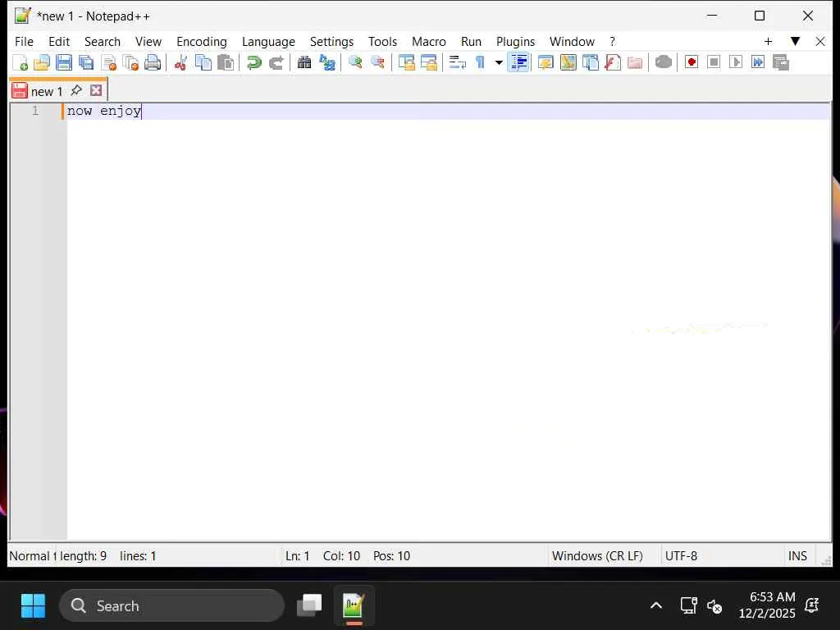Open the View menu
Screen dimensions: 840x630
[x=148, y=42]
